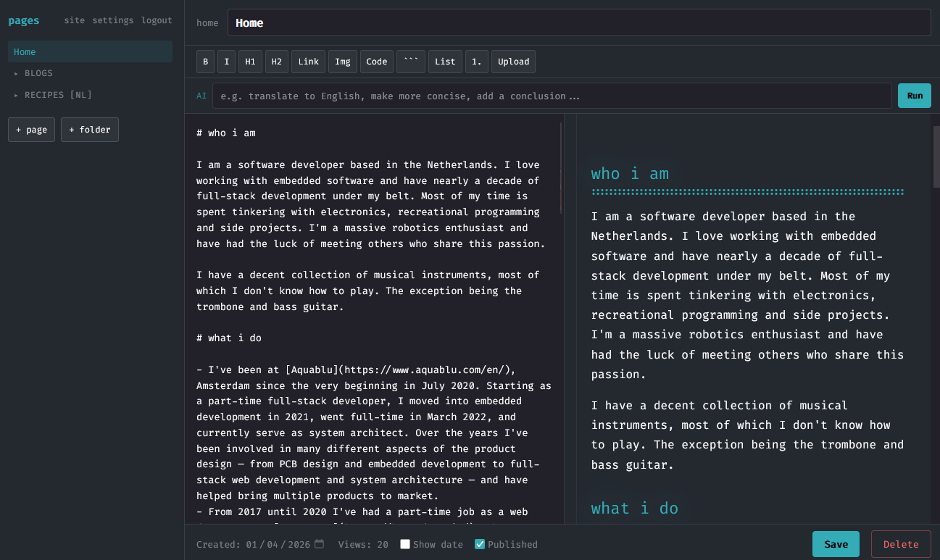Click the Aquablu URL in the editor
This screenshot has width=940, height=560.
[425, 369]
